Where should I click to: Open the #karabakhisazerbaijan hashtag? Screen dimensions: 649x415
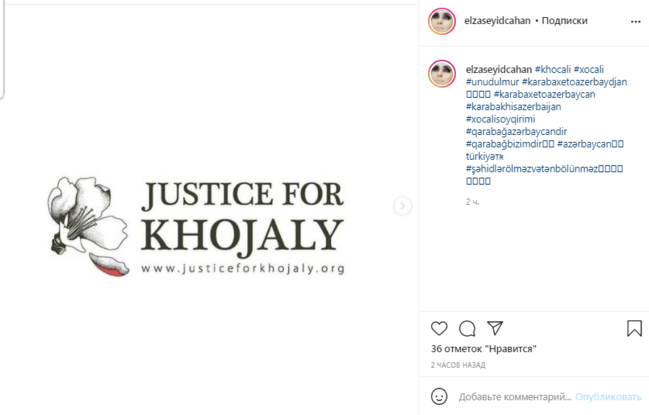coord(514,106)
